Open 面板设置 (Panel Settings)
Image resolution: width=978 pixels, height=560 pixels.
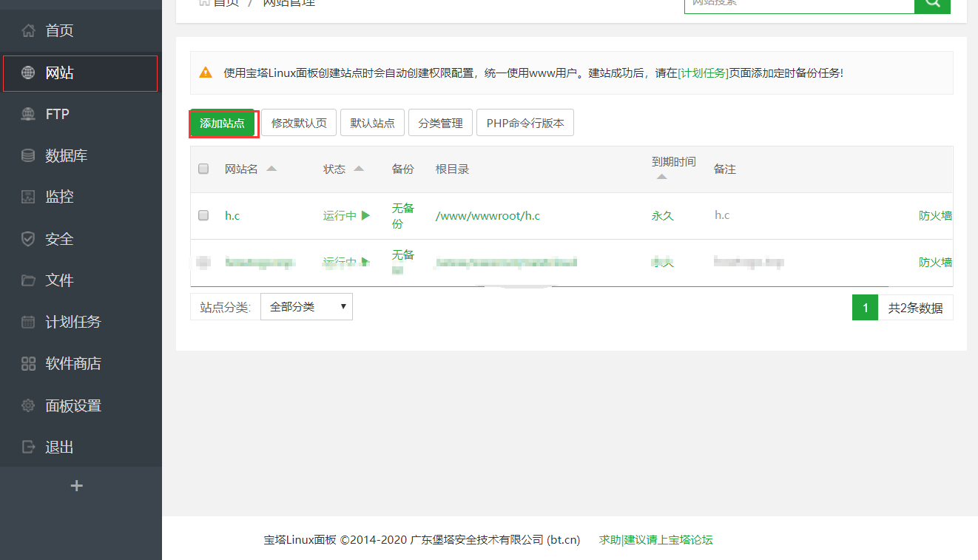click(x=69, y=405)
